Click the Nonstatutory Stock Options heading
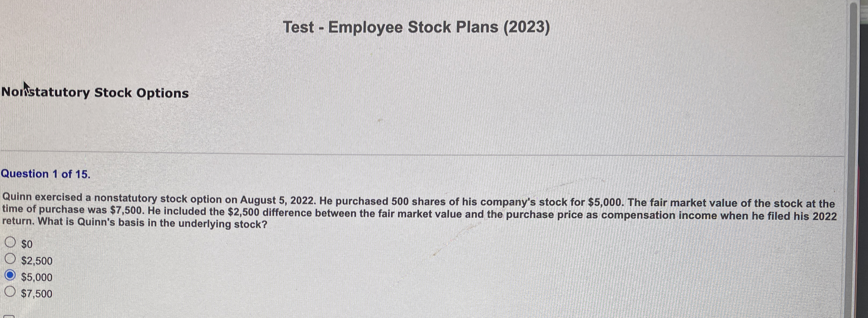The width and height of the screenshot is (868, 318). pyautogui.click(x=95, y=93)
